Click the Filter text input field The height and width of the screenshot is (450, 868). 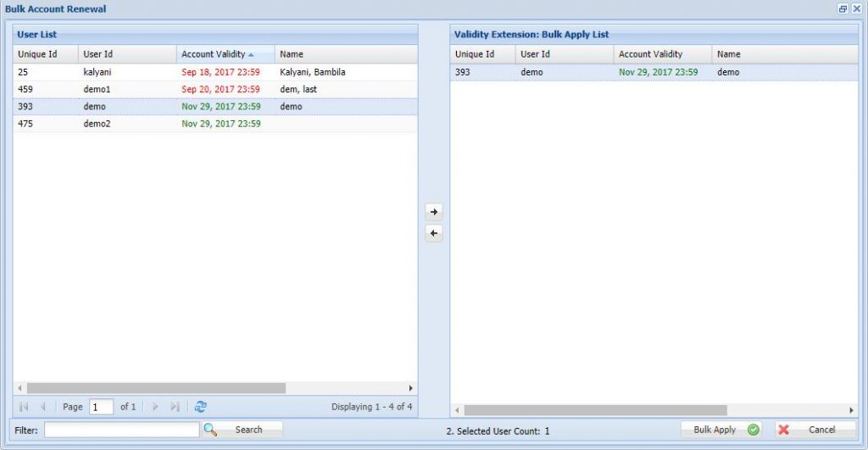click(x=121, y=430)
